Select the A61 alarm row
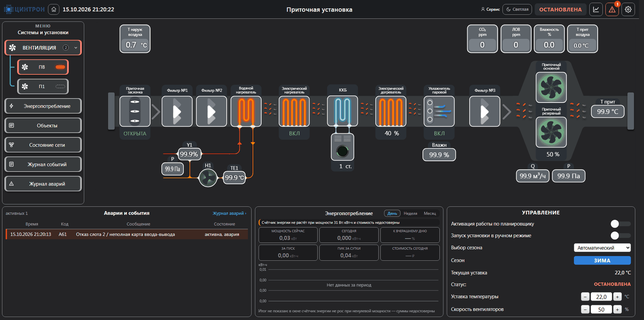Image resolution: width=644 pixels, height=320 pixels. tap(127, 234)
